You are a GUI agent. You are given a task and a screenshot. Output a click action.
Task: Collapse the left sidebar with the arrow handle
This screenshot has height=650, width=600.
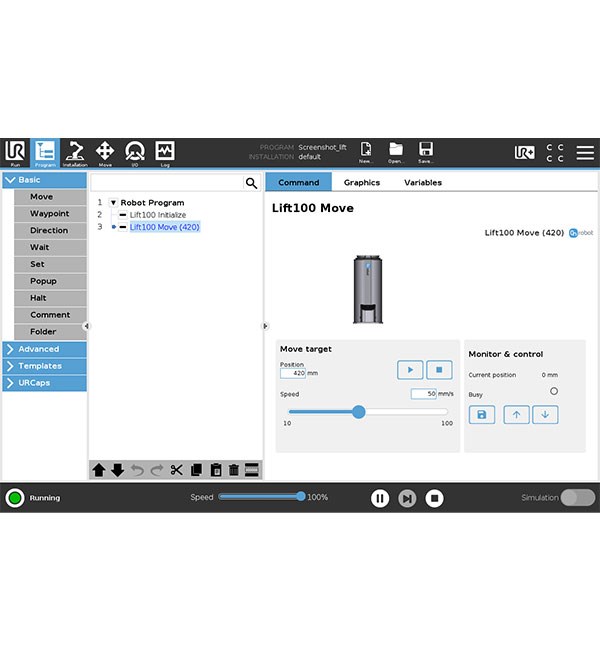click(86, 326)
